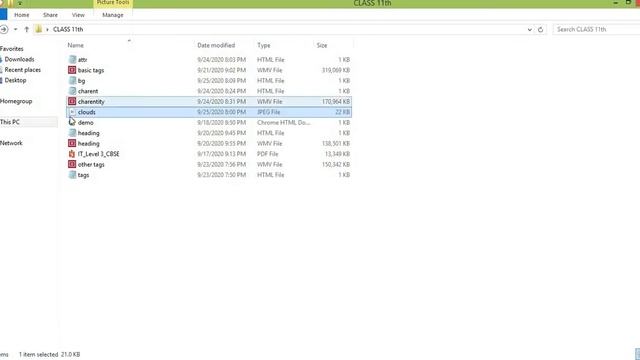Click the 319,069 KB size cell
640x360 pixels.
[x=336, y=70]
